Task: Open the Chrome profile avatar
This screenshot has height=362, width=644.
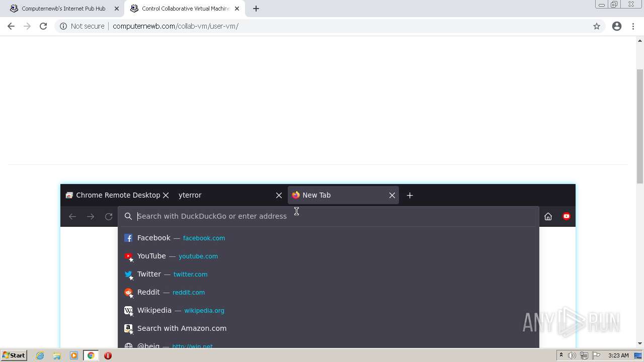Action: click(617, 26)
